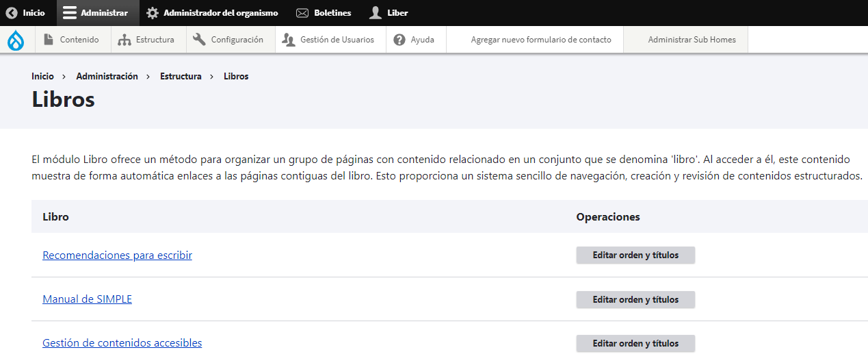Open the Manual de SIMPLE book link
Image resolution: width=868 pixels, height=363 pixels.
[87, 299]
